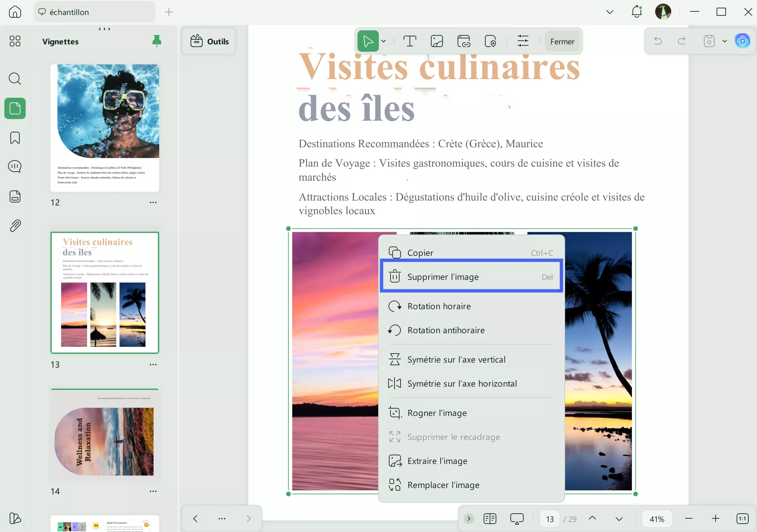Open the Search panel in the sidebar

click(15, 79)
